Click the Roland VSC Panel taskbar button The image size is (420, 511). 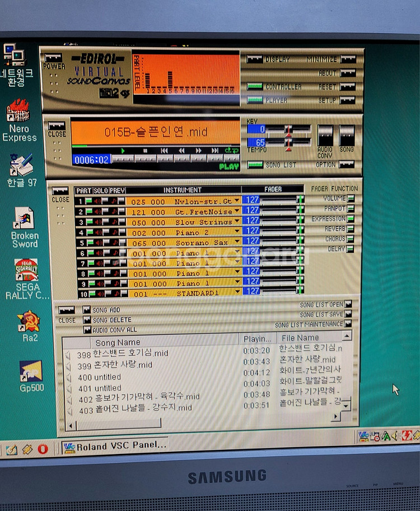pos(115,446)
